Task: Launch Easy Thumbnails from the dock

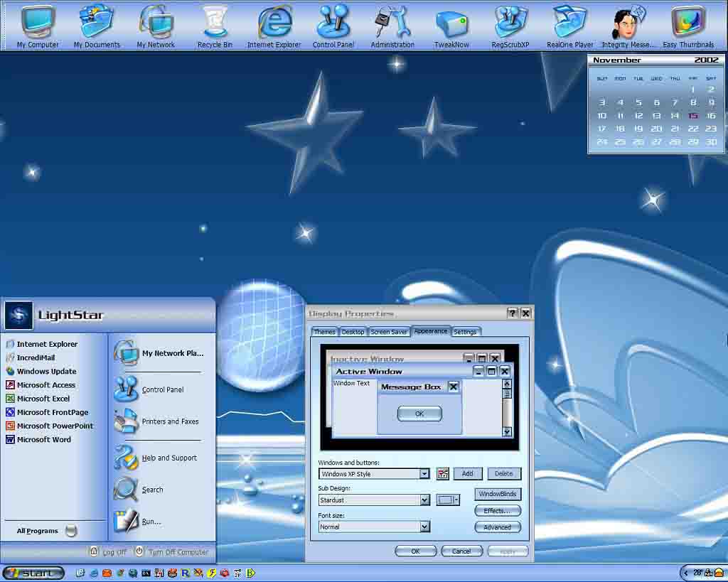Action: click(x=688, y=26)
